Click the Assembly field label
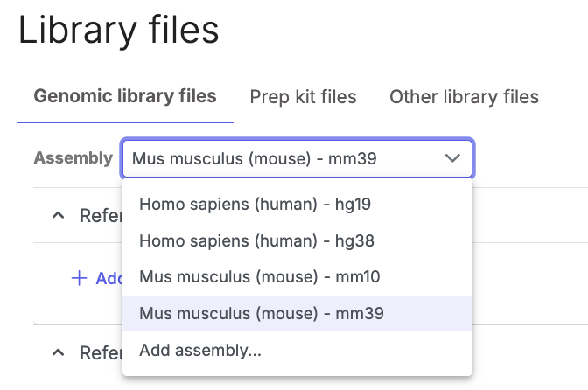Image resolution: width=588 pixels, height=390 pixels. point(73,158)
